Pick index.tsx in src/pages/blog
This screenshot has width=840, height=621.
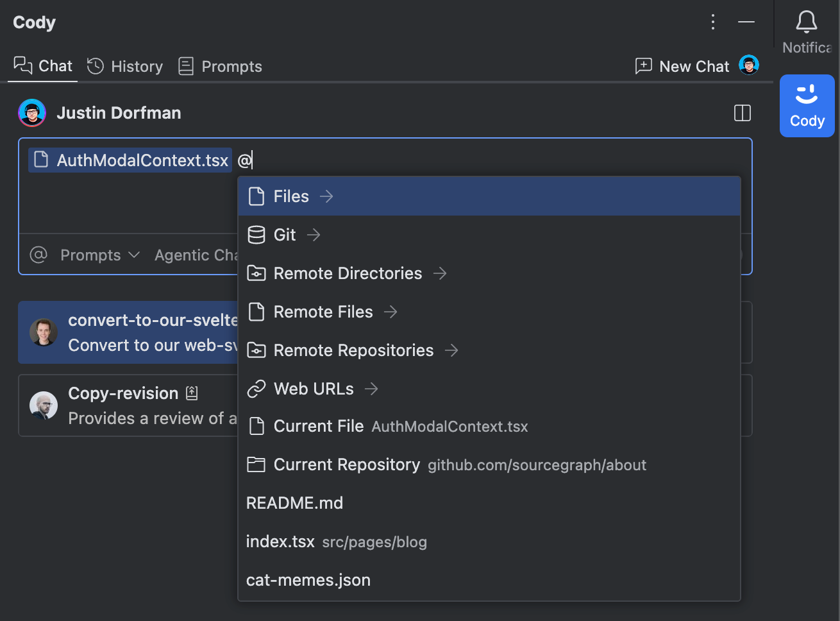point(489,541)
